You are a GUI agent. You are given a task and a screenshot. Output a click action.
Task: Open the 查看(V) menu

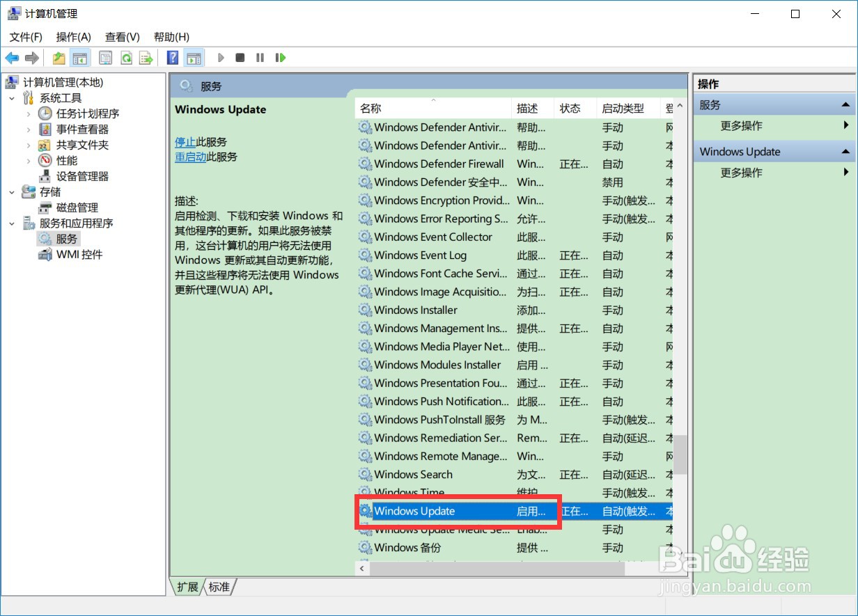coord(123,37)
